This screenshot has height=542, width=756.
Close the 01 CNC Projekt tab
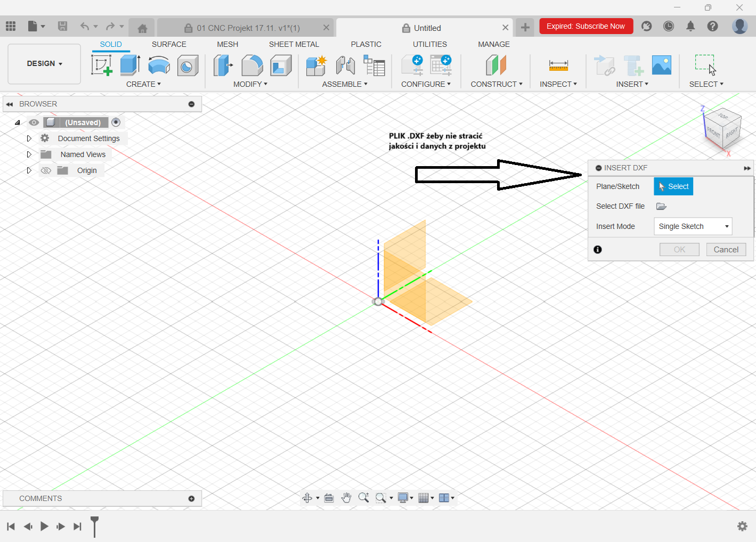click(326, 28)
